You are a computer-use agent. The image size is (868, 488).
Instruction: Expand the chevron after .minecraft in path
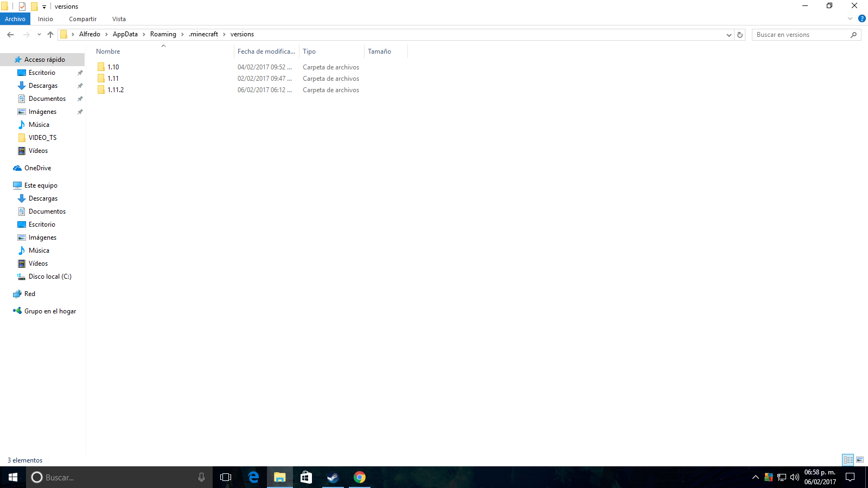tap(224, 35)
